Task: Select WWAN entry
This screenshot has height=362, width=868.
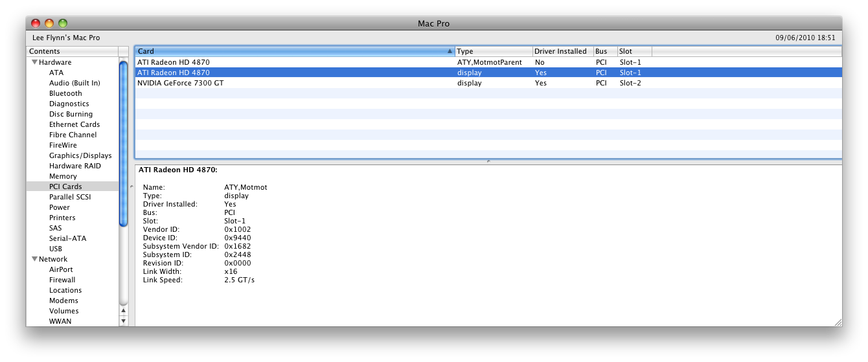Action: click(x=60, y=321)
